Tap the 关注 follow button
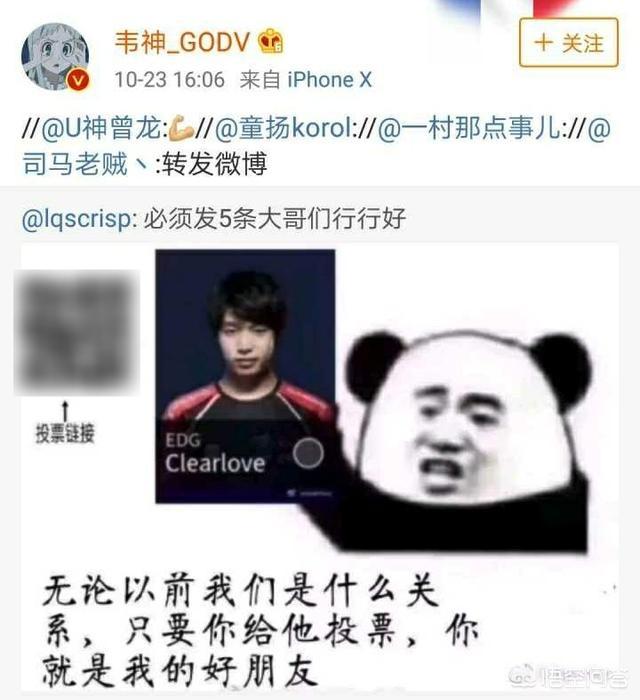Image resolution: width=640 pixels, height=700 pixels. pyautogui.click(x=569, y=43)
